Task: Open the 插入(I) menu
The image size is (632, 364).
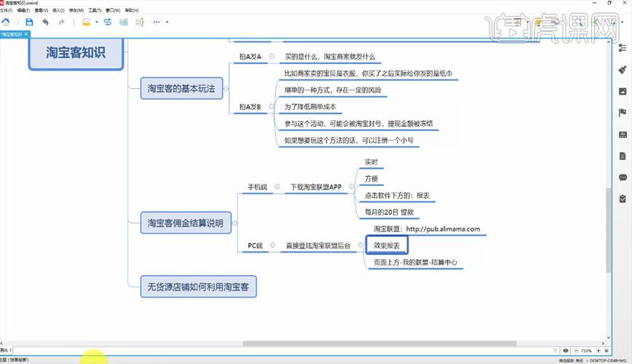Action: (58, 10)
